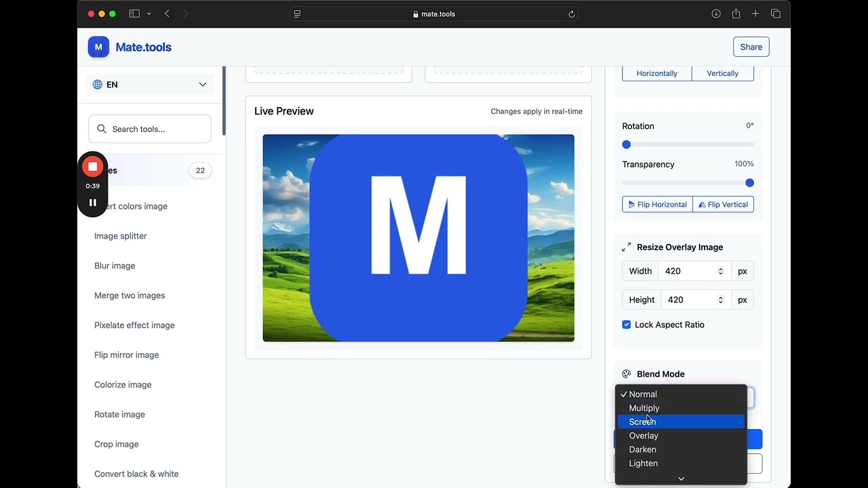Click the Transparency slider handle

tap(749, 182)
